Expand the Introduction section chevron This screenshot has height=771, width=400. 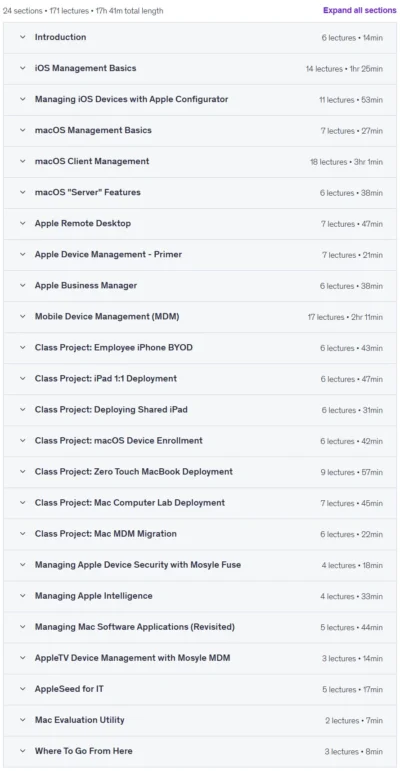tap(23, 37)
